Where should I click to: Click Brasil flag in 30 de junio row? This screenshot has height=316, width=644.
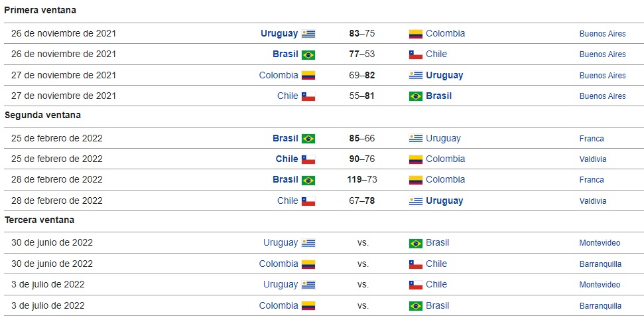tap(416, 243)
